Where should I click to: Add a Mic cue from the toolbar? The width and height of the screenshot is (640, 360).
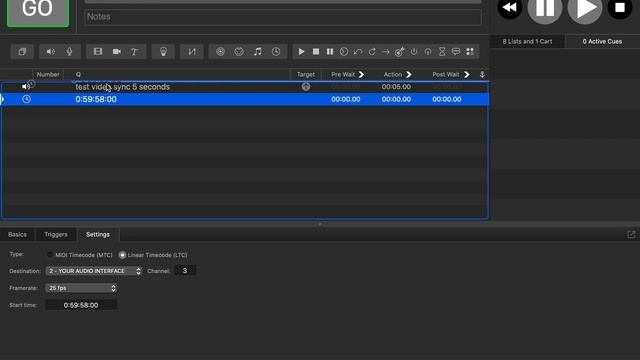(69, 52)
